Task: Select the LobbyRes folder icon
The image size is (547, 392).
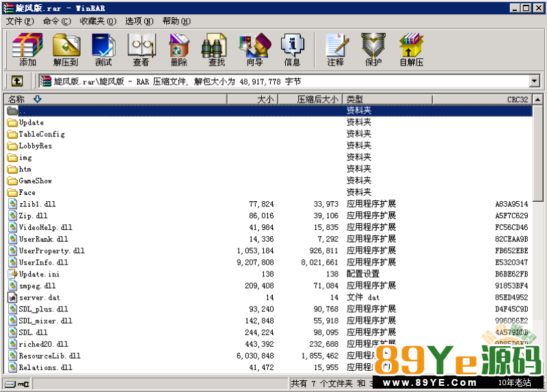Action: [x=12, y=146]
